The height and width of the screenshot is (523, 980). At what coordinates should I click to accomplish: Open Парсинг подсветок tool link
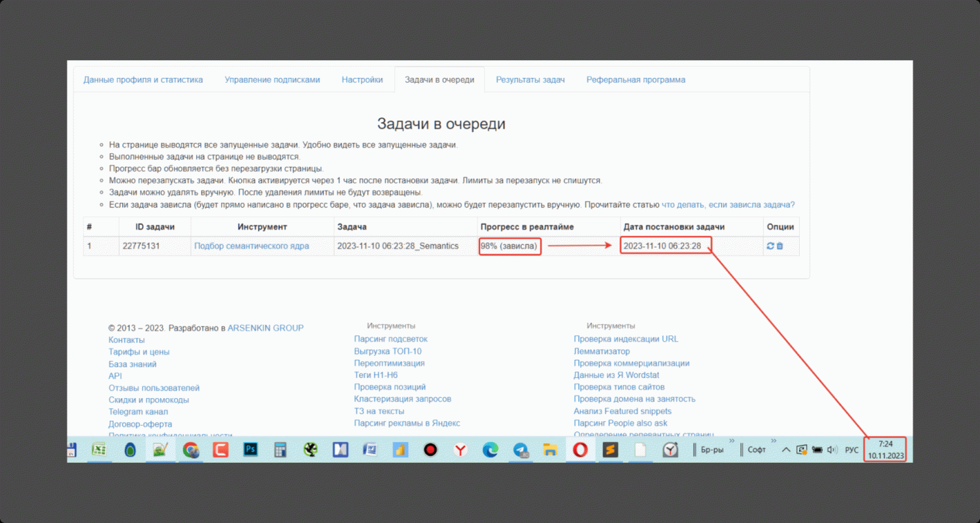(x=391, y=339)
